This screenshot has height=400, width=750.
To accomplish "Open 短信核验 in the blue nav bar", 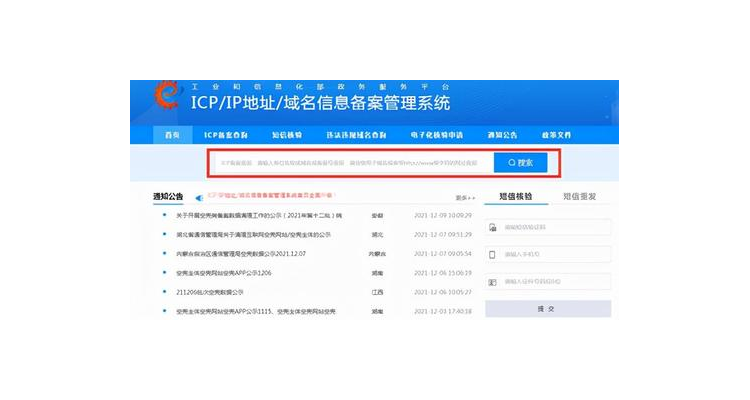I will (287, 135).
